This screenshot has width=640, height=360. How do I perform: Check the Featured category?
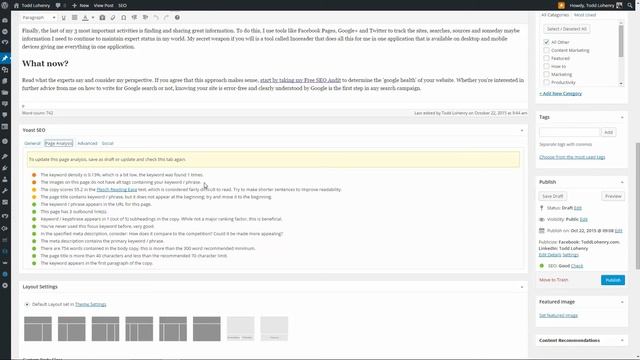click(x=546, y=58)
